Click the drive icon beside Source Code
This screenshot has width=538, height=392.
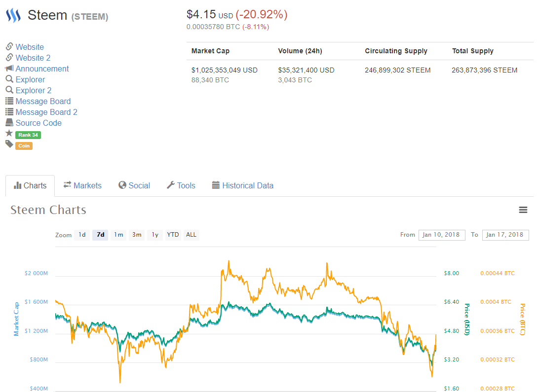click(9, 122)
